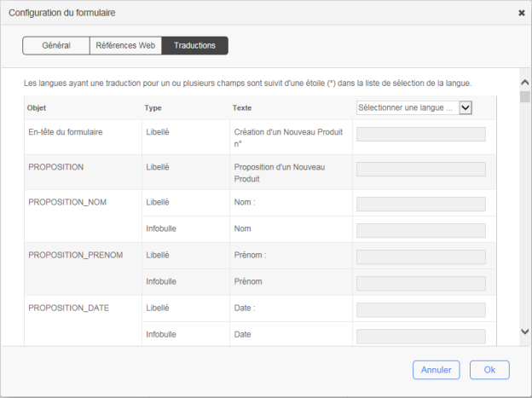
Task: Click the language dropdown arrow button
Action: [465, 107]
